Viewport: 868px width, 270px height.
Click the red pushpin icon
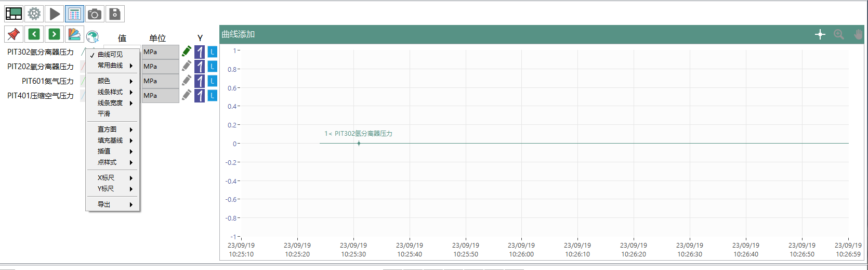pos(14,34)
